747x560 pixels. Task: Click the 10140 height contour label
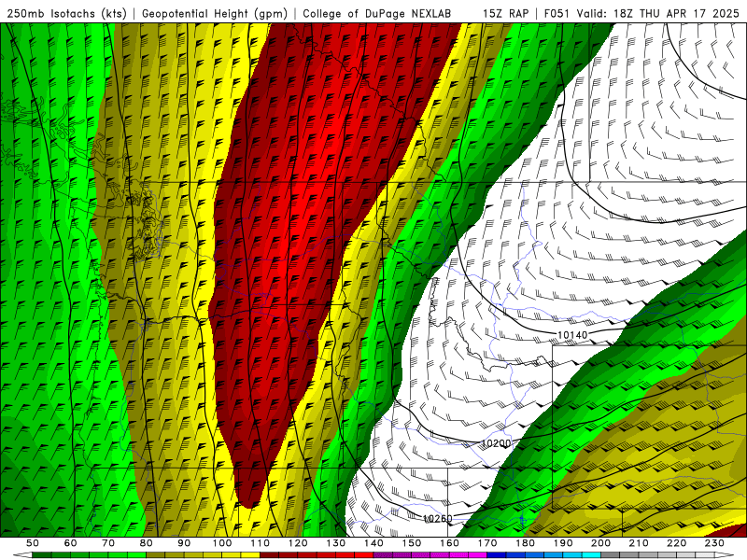[x=572, y=335]
